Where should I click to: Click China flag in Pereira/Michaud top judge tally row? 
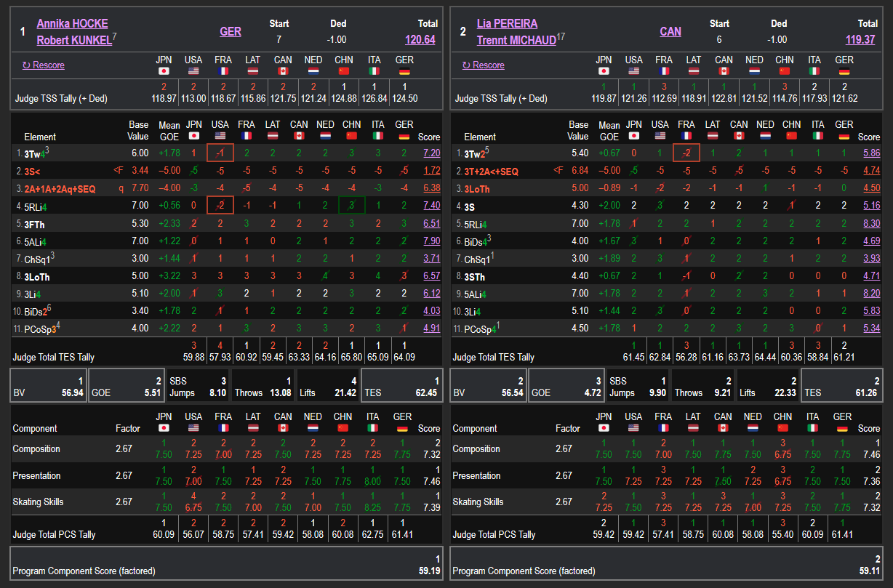click(x=784, y=71)
